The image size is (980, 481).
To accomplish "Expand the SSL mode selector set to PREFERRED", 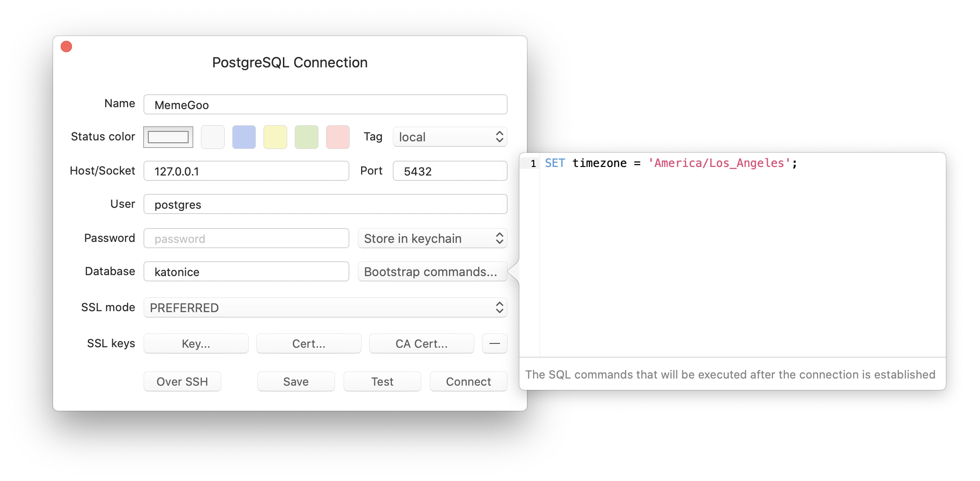I will (x=325, y=307).
